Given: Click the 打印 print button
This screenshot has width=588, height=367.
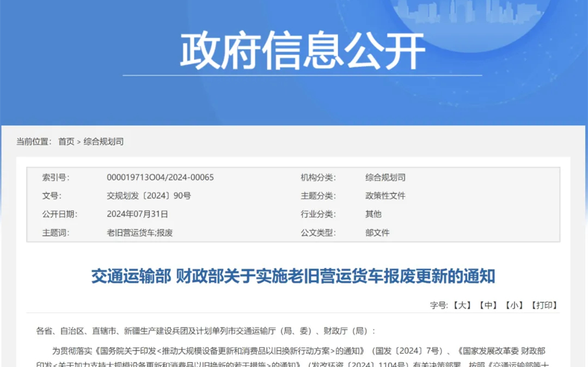Looking at the screenshot, I should pyautogui.click(x=544, y=305).
